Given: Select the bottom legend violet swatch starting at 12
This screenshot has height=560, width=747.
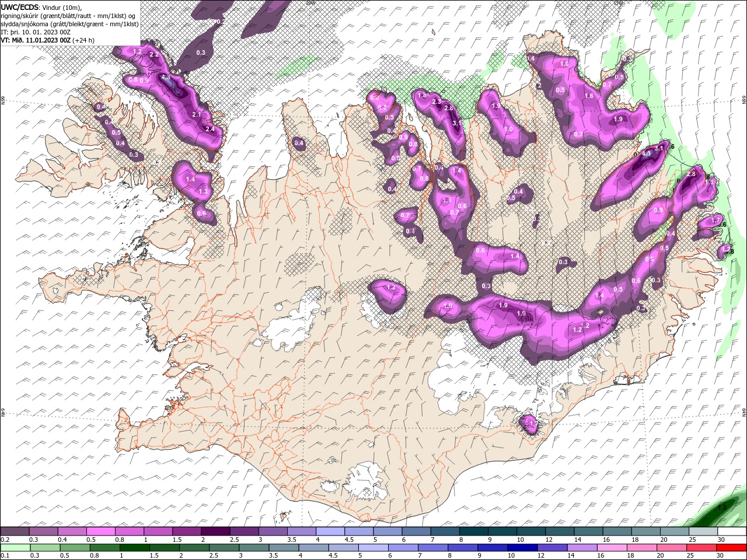Looking at the screenshot, I should [552, 548].
